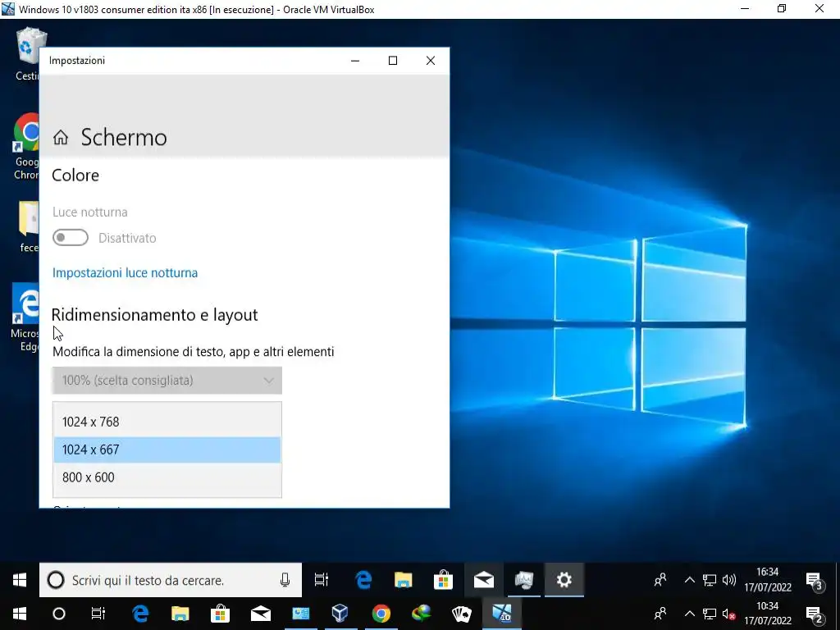This screenshot has width=840, height=630.
Task: Launch Edge from the host taskbar
Action: (x=140, y=614)
